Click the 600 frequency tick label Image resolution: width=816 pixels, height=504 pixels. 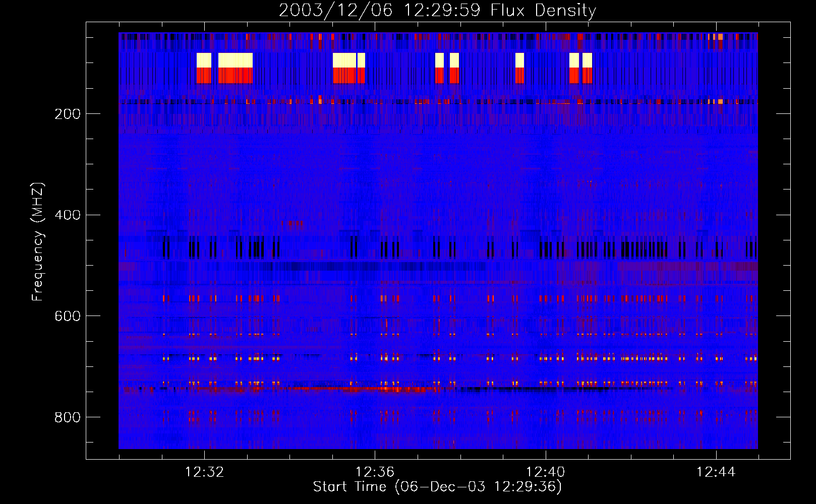pyautogui.click(x=68, y=316)
